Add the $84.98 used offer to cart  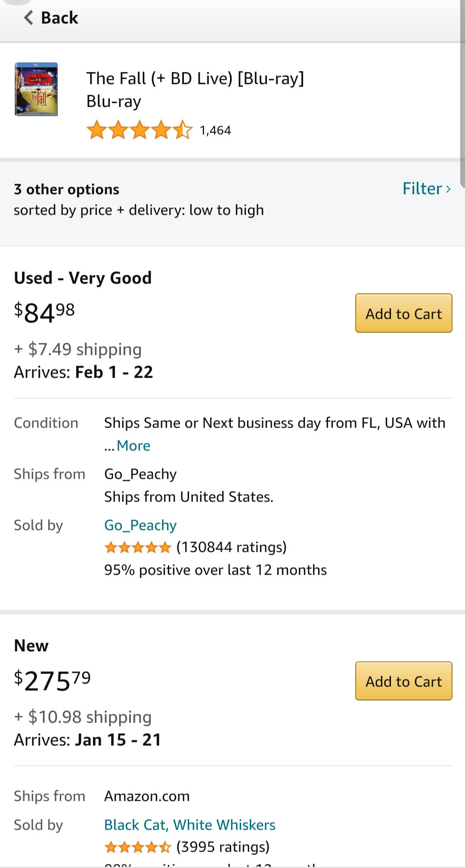(403, 313)
